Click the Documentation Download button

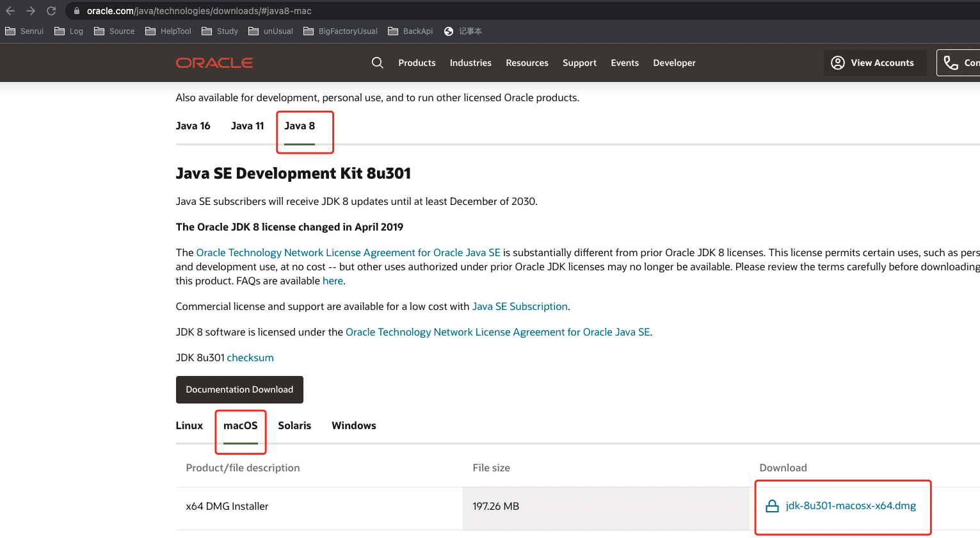[x=239, y=389]
